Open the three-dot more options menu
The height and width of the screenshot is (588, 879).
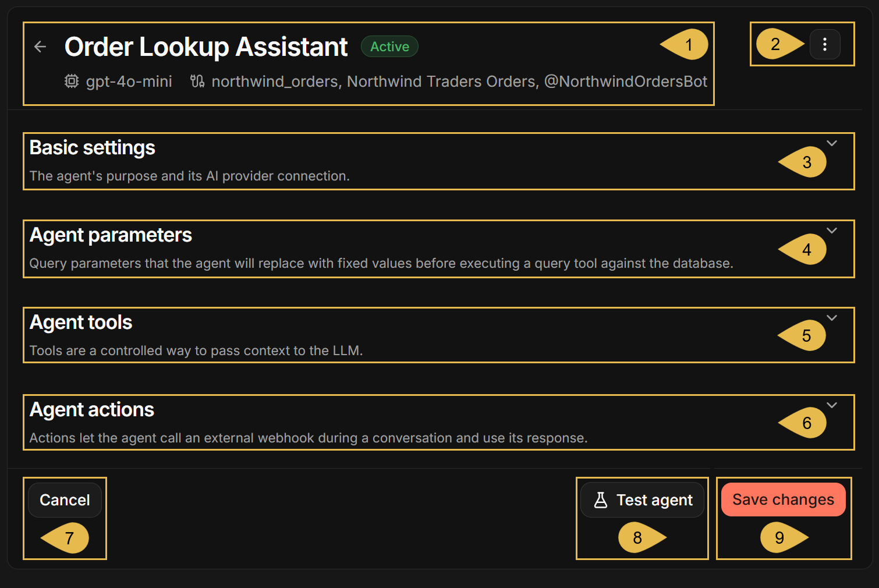click(825, 44)
